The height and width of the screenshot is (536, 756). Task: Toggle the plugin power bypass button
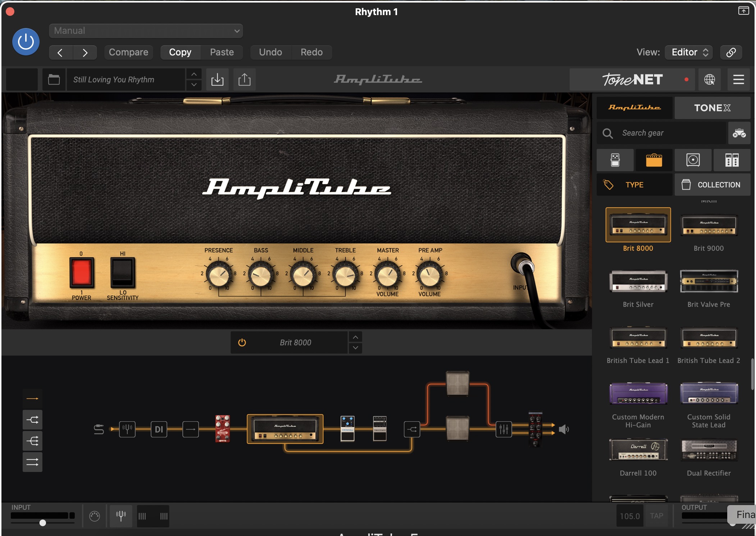[x=26, y=42]
